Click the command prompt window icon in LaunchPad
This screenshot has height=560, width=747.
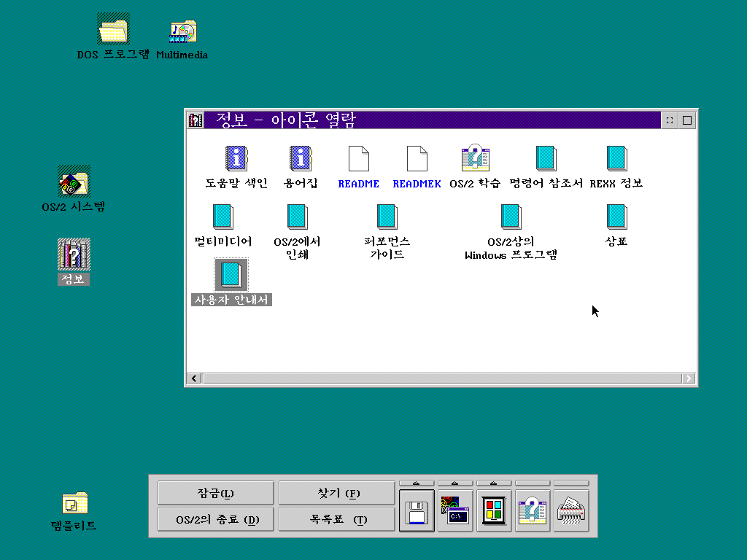455,511
